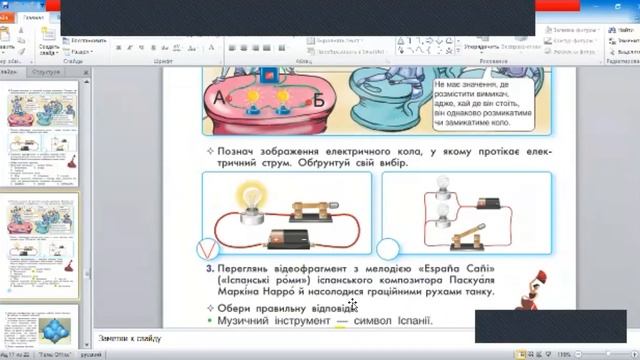Expand the shapes gallery more arrow
640x360 pixels.
pos(458,51)
